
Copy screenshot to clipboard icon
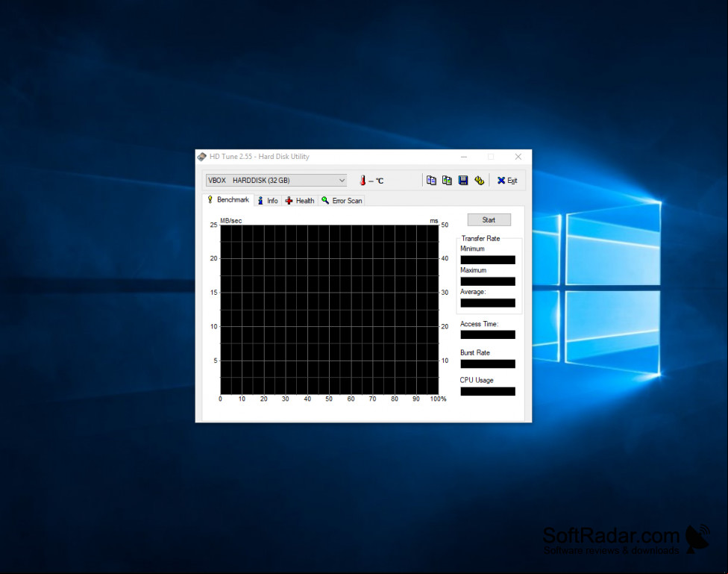pyautogui.click(x=447, y=181)
